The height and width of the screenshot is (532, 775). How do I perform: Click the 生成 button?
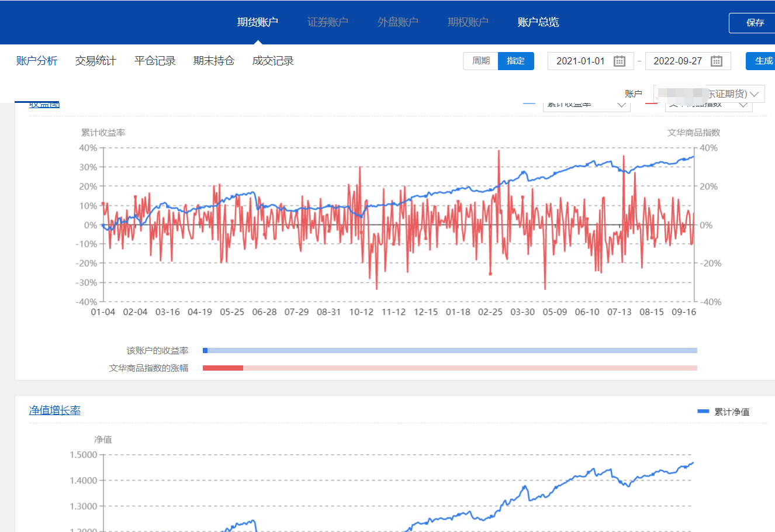point(760,61)
